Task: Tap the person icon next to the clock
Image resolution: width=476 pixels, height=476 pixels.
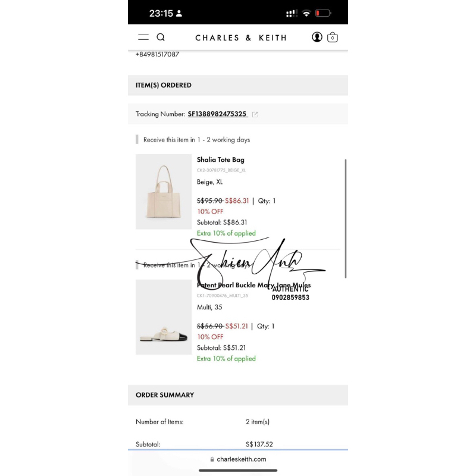Action: tap(180, 12)
